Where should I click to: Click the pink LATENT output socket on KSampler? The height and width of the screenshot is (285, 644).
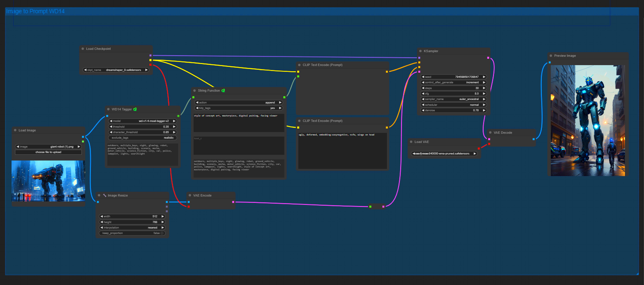point(488,58)
